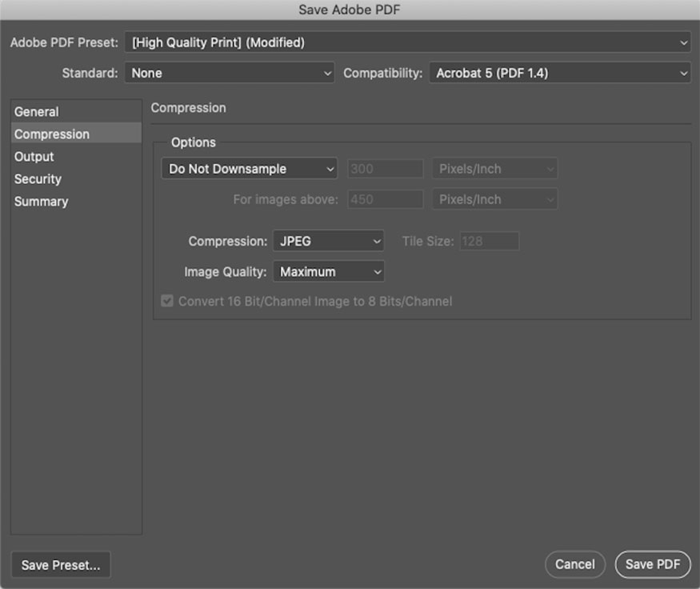Click the Adobe PDF Preset label
The width and height of the screenshot is (700, 589).
coord(64,43)
